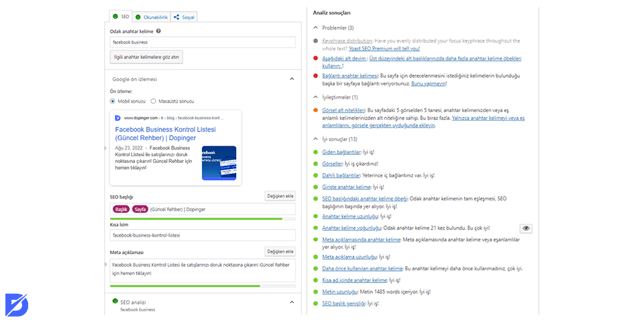Click Değişken ekle next to SEO başlığı
Image resolution: width=644 pixels, height=322 pixels.
[x=280, y=196]
